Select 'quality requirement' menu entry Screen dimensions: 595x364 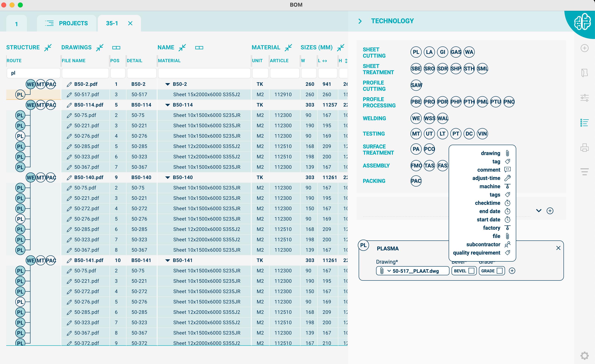482,253
